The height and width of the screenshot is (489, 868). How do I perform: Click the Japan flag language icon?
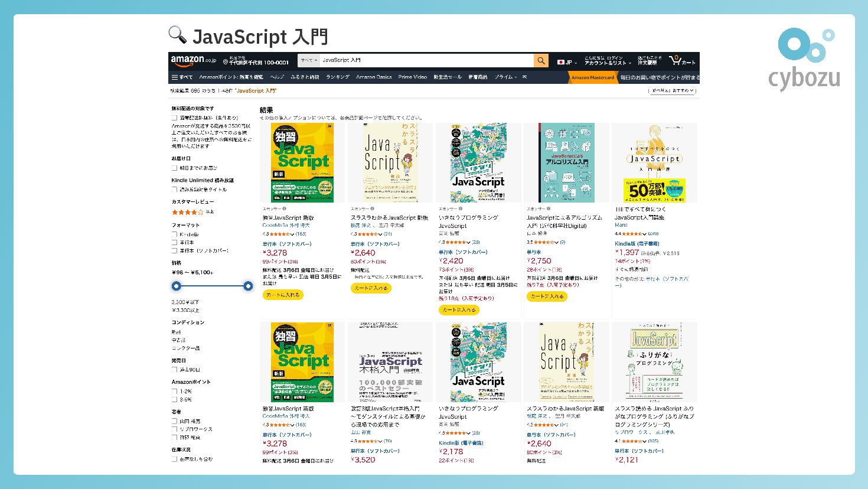[x=561, y=62]
